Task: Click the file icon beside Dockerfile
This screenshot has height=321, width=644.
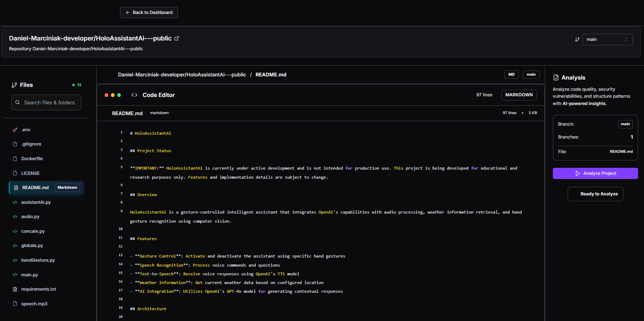Action: click(15, 158)
